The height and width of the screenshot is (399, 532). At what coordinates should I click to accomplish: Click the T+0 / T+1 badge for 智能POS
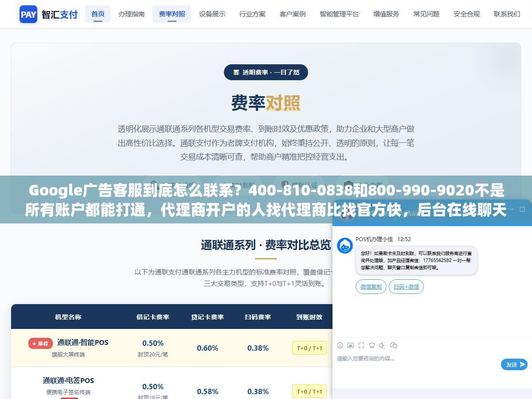click(x=309, y=348)
